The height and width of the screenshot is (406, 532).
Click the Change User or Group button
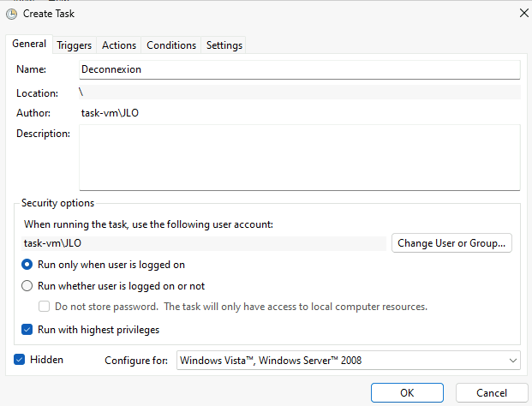451,243
